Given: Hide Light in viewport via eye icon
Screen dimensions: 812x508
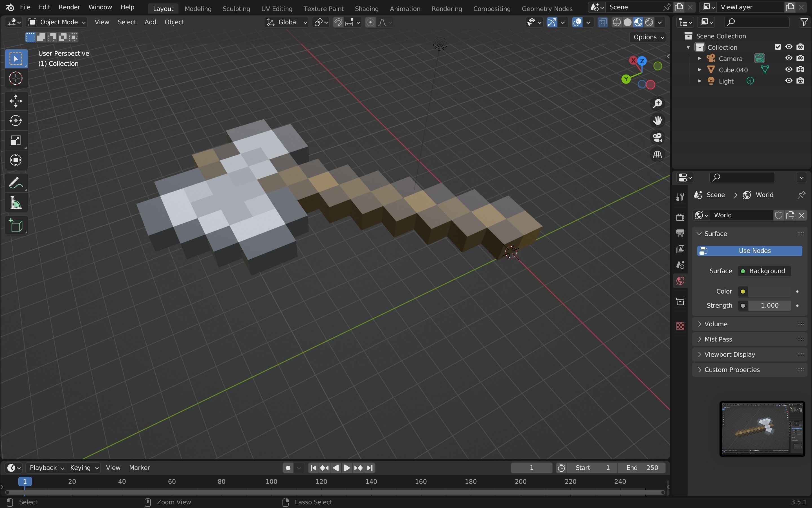Looking at the screenshot, I should click(789, 81).
